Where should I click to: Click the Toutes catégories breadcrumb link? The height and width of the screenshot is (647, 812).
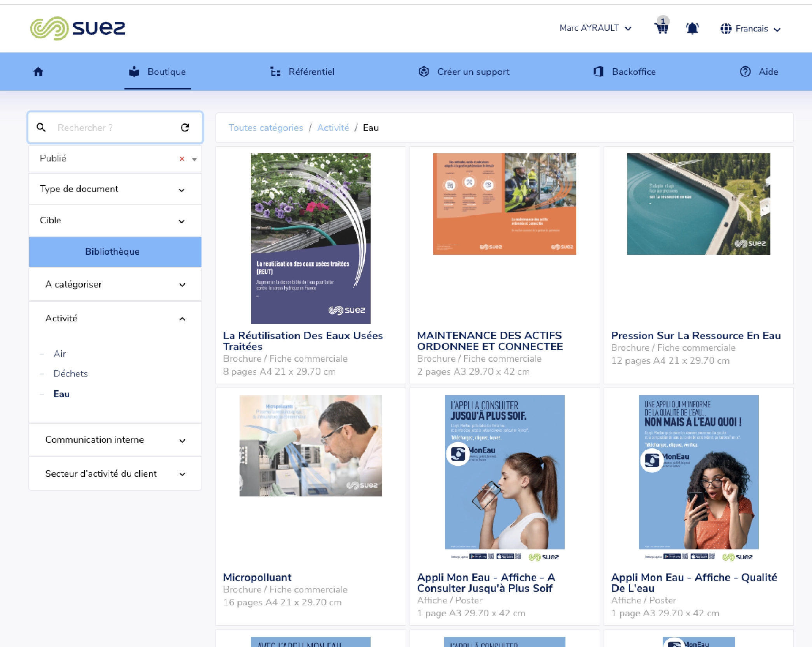coord(266,128)
